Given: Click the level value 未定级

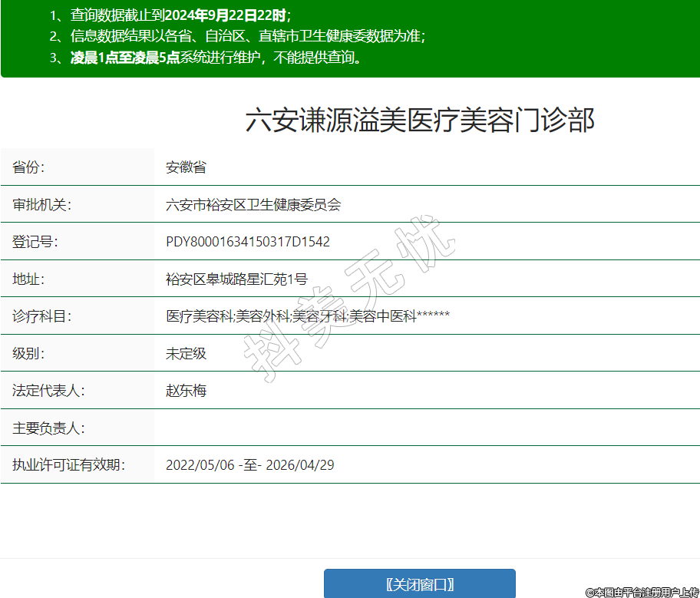Looking at the screenshot, I should point(186,354).
